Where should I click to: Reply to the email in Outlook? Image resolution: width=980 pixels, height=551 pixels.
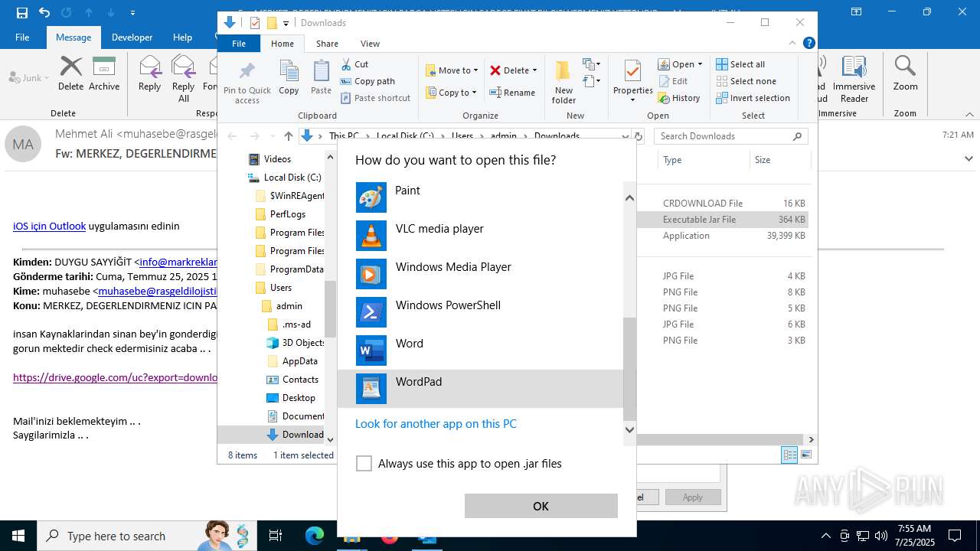pyautogui.click(x=150, y=73)
